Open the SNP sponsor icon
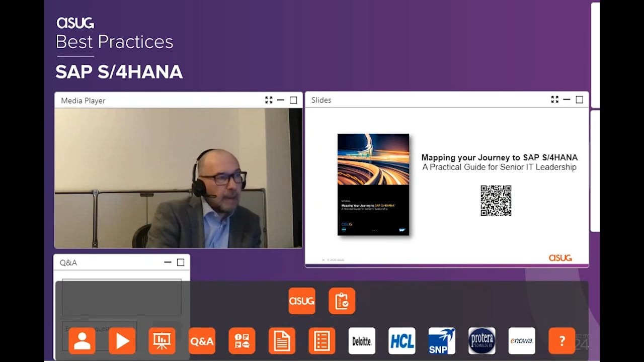The width and height of the screenshot is (644, 362). (x=442, y=341)
